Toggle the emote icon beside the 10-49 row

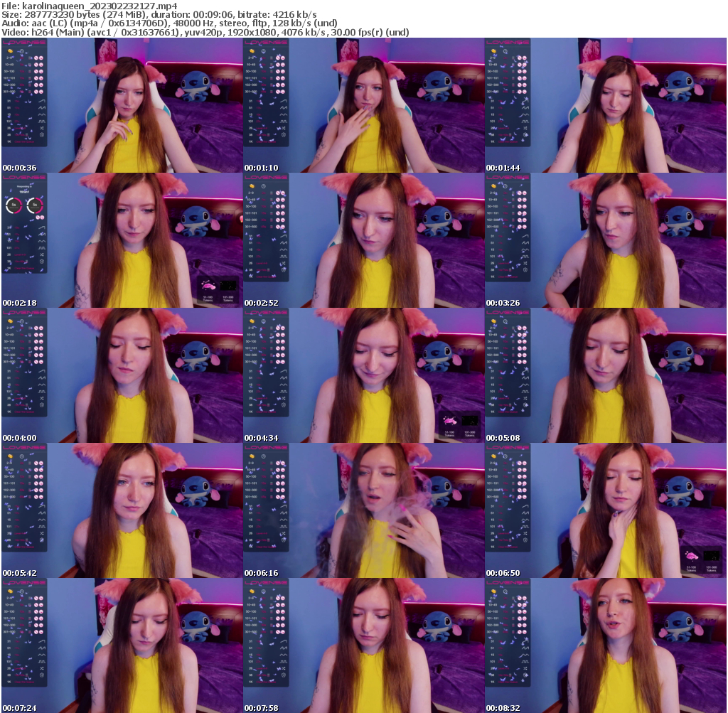point(41,65)
